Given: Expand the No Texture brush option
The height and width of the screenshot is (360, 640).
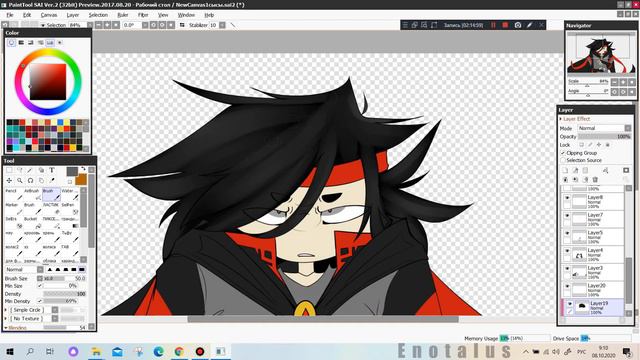Looking at the screenshot, I should point(6,318).
